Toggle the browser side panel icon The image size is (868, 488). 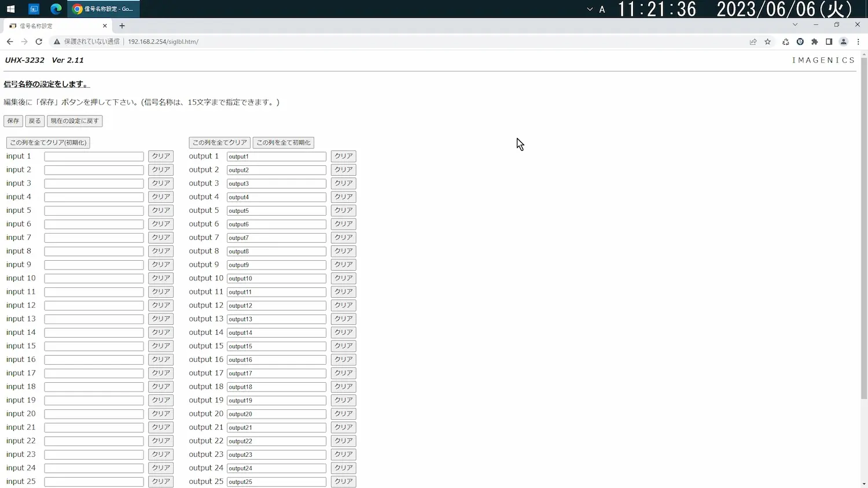point(829,42)
